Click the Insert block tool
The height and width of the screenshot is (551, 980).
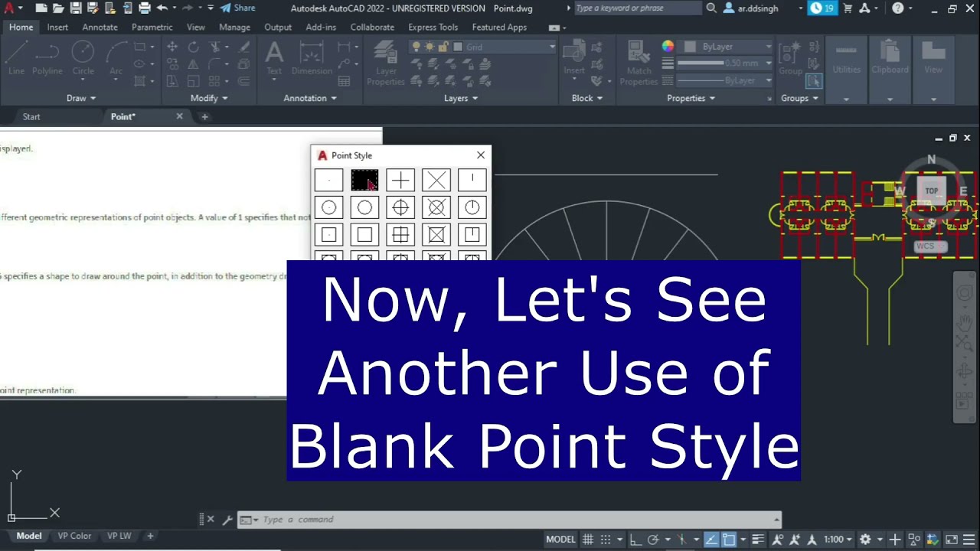574,58
